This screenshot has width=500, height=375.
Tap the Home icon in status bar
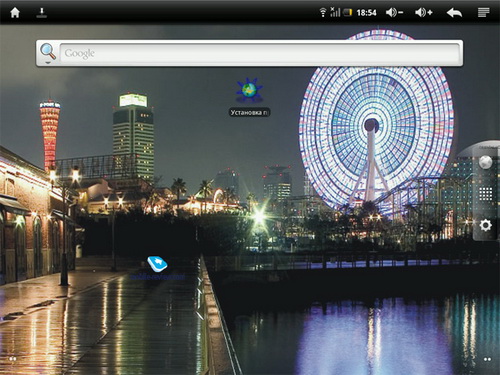tap(15, 13)
